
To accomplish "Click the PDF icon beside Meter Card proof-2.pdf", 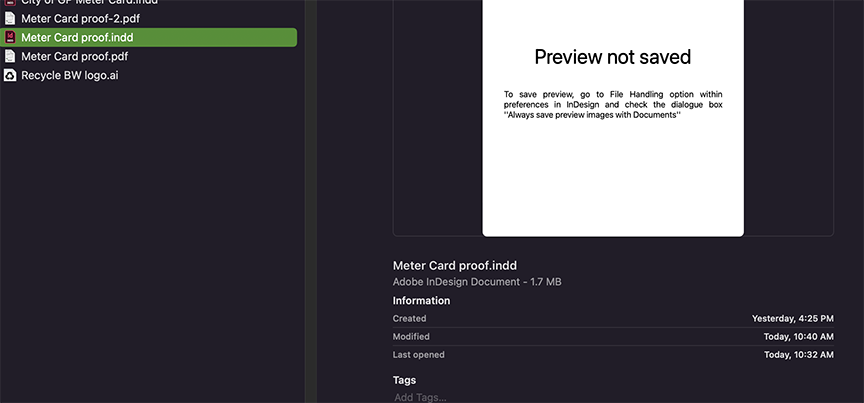I will 10,18.
